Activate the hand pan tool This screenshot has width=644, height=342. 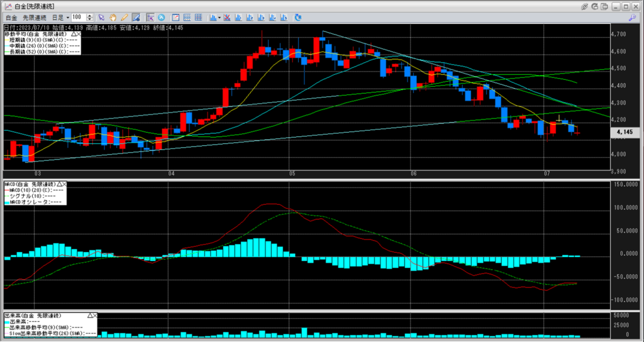click(x=113, y=17)
